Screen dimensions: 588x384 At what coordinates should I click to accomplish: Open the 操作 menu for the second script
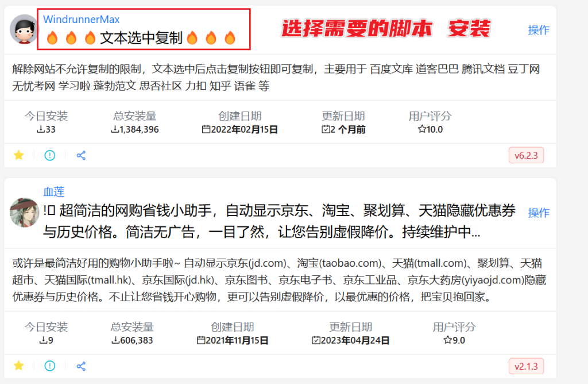coord(538,213)
